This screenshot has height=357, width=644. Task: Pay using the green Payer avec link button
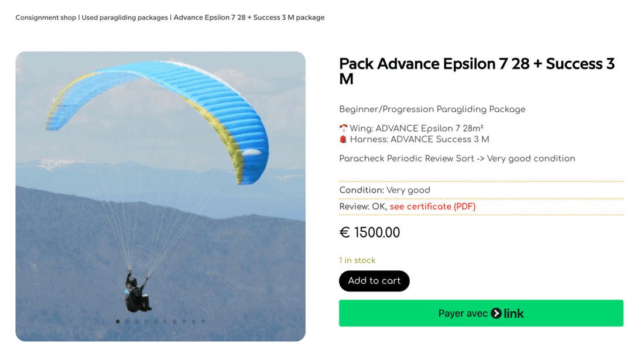[481, 313]
